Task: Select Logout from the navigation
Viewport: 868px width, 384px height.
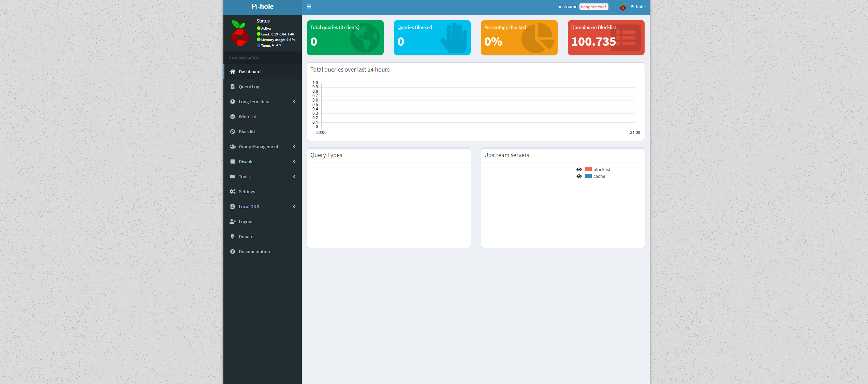Action: coord(263,221)
